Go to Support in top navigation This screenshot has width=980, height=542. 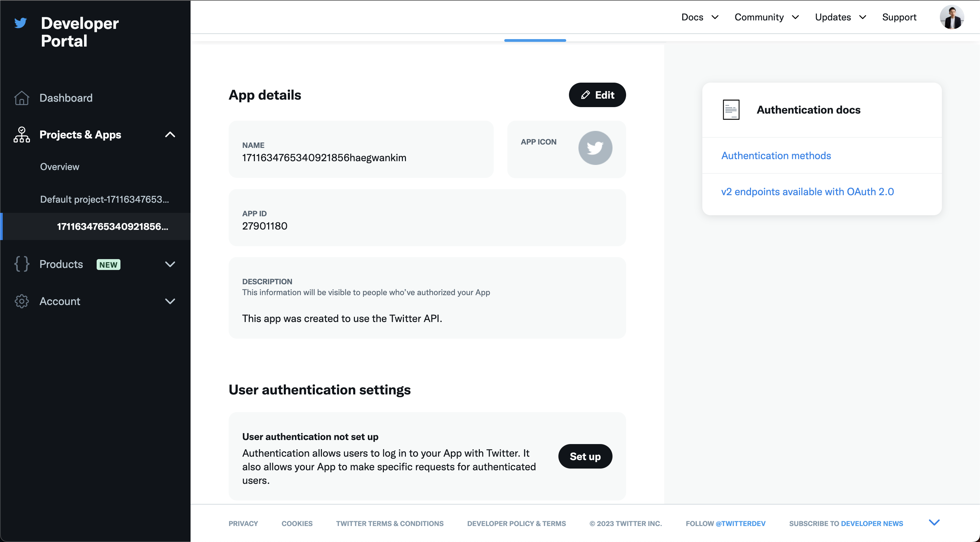point(899,17)
